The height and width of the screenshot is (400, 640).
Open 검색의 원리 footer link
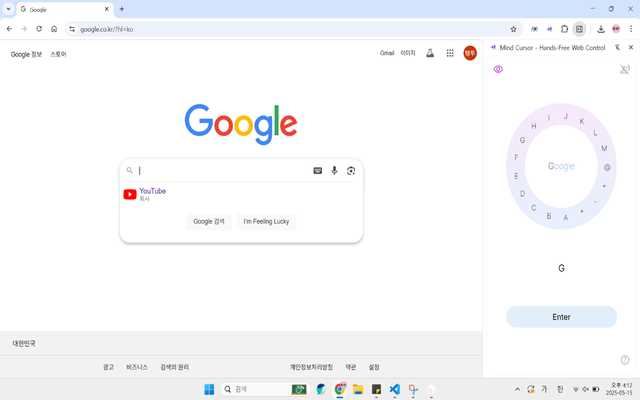pyautogui.click(x=174, y=367)
